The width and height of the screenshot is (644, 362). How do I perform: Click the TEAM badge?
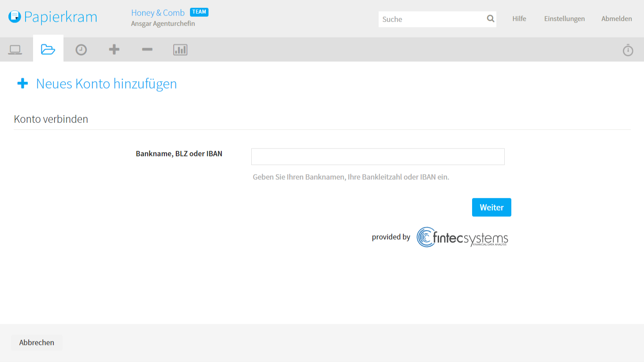[199, 12]
